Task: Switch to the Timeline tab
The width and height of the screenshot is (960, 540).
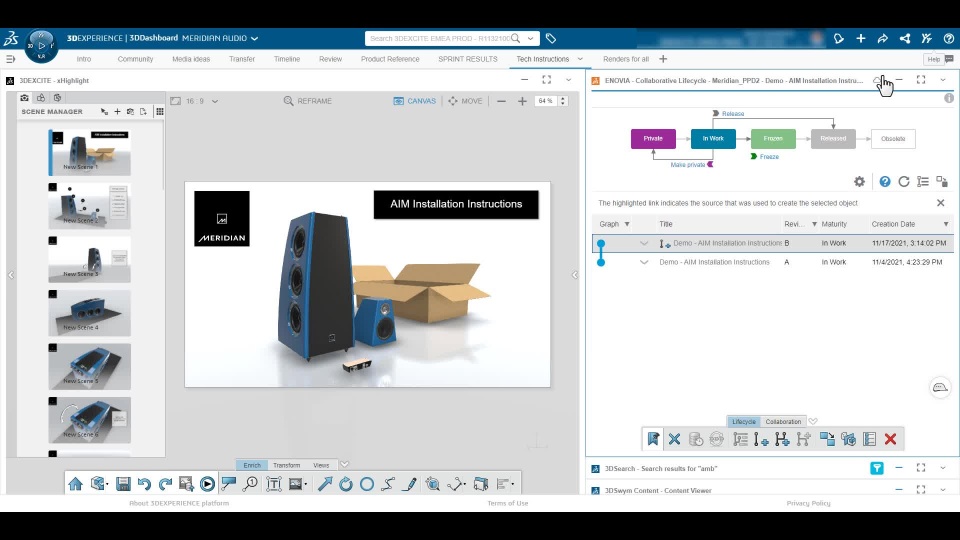Action: pos(287,59)
